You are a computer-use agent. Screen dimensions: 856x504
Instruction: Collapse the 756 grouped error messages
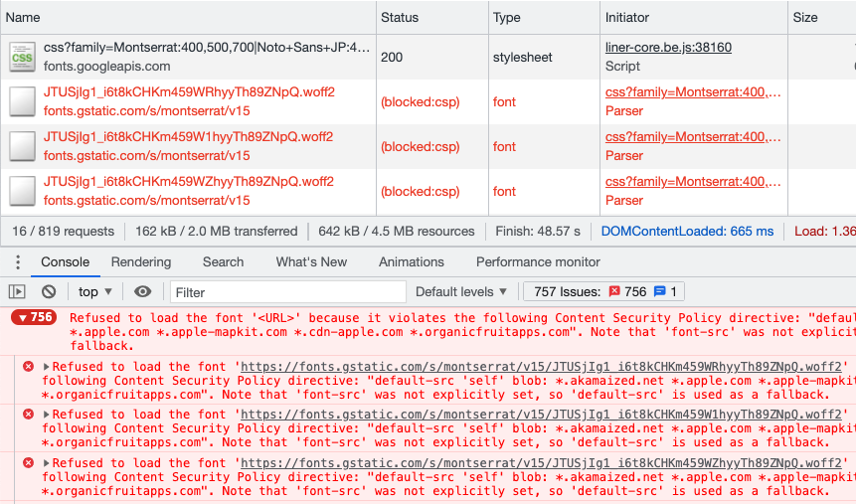[34, 317]
